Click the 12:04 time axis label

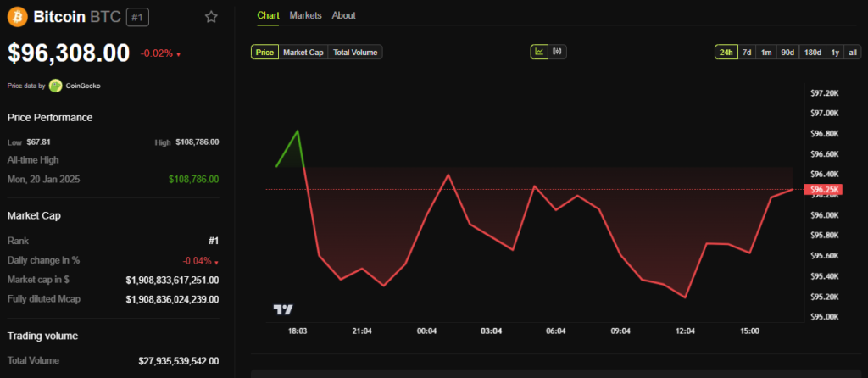click(685, 331)
